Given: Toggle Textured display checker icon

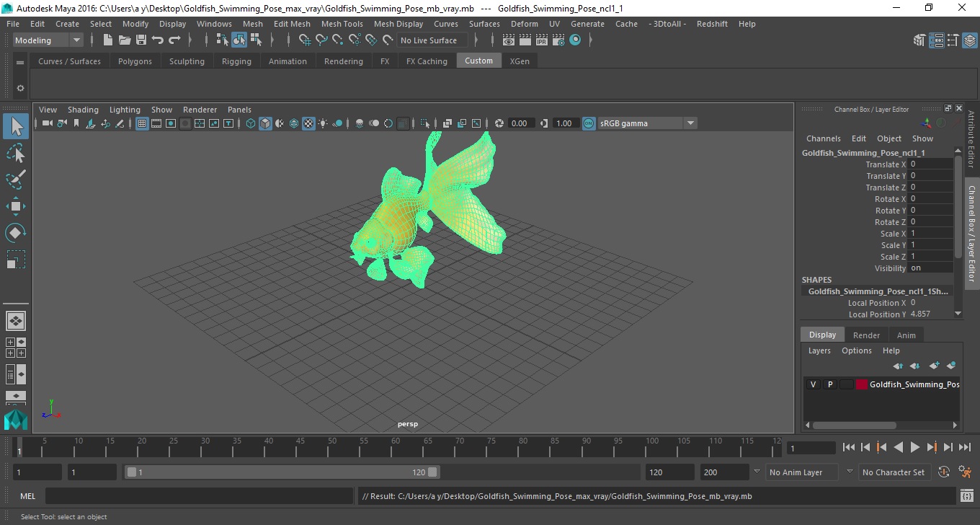Looking at the screenshot, I should coord(308,123).
